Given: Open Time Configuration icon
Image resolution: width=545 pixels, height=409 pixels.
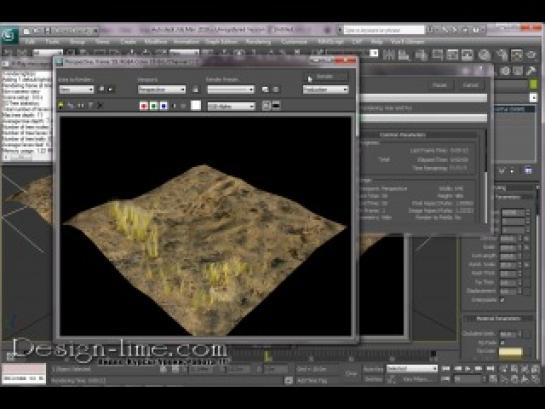Looking at the screenshot, I should (x=493, y=379).
